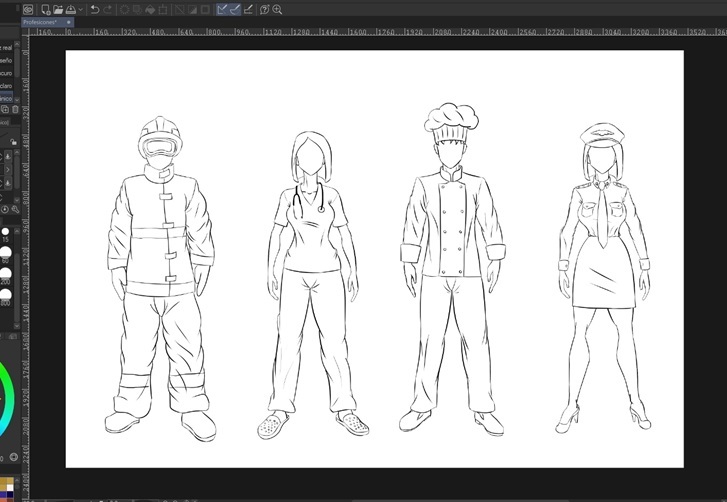Select the 800 brush size preset
The image size is (727, 502).
point(5,297)
